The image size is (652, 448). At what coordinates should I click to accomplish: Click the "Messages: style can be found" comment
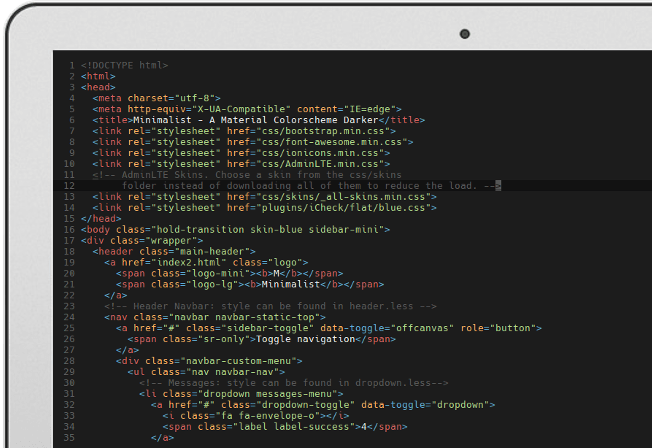294,383
